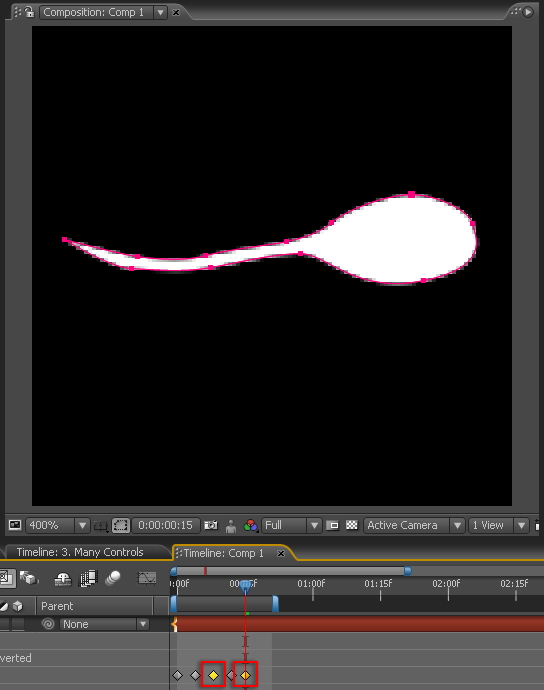Click the region of interest icon

click(332, 525)
